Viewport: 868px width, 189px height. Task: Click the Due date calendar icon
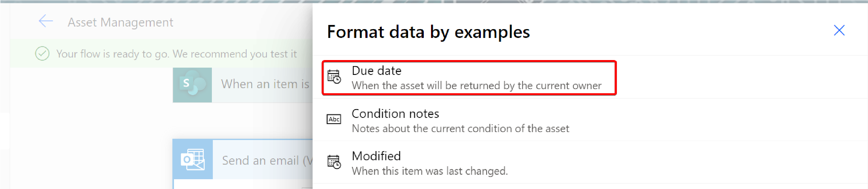[334, 76]
